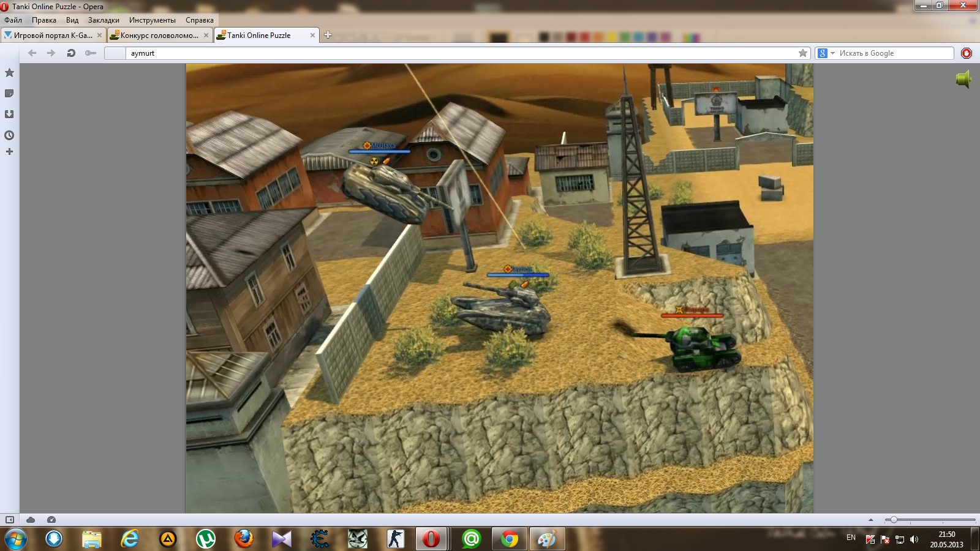Open the Downloads panel in sidebar
The width and height of the screenshot is (980, 551).
(x=9, y=114)
